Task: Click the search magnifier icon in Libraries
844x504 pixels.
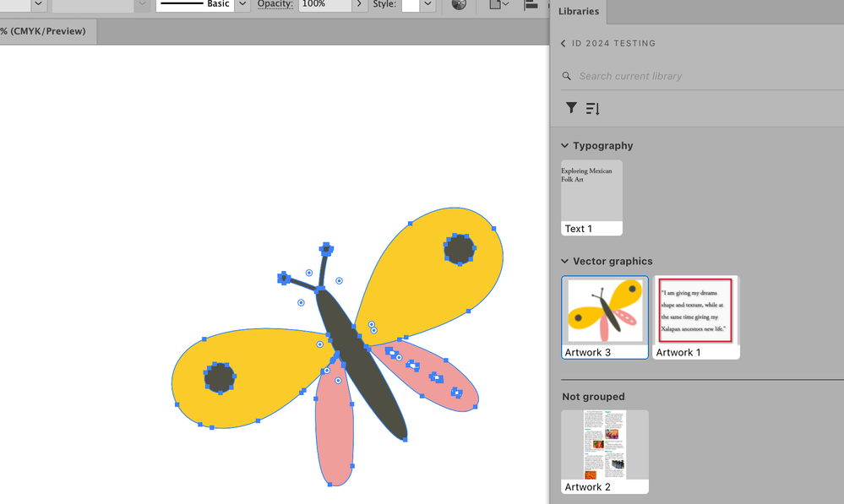Action: pyautogui.click(x=566, y=76)
